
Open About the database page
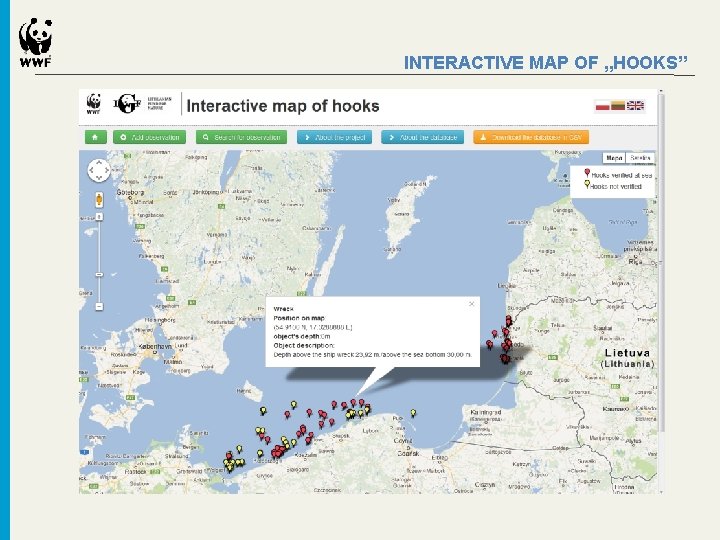[x=422, y=137]
